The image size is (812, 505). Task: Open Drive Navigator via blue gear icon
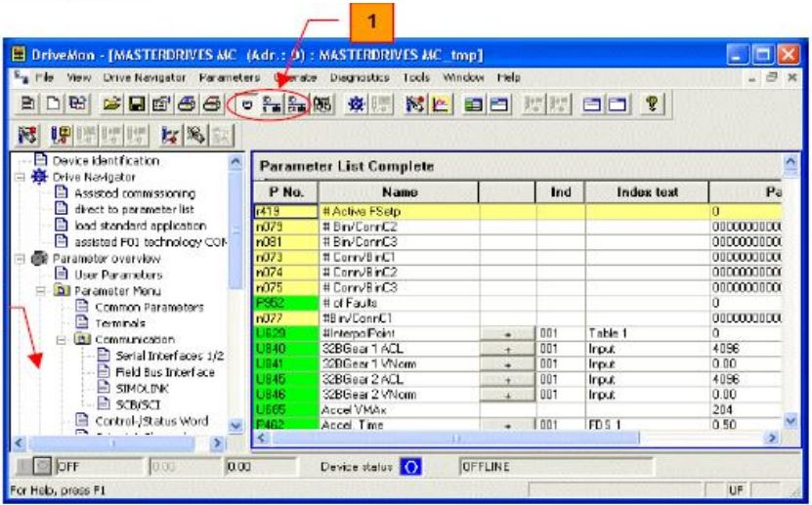pos(357,105)
